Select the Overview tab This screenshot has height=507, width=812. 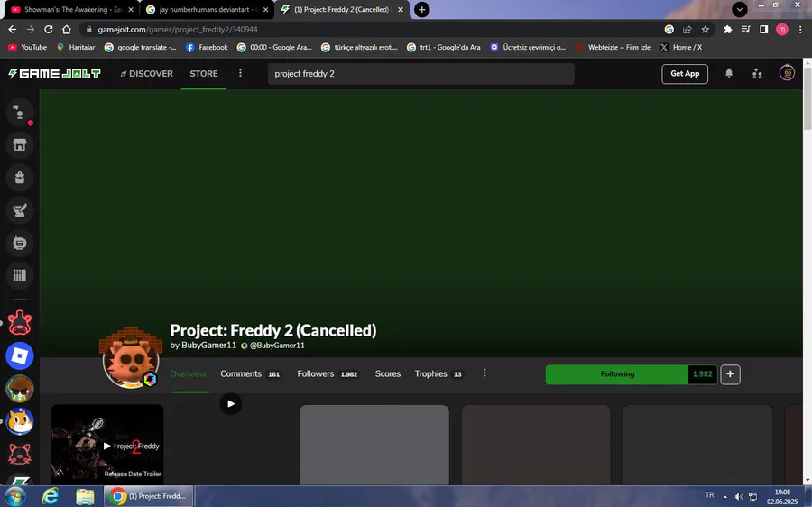189,373
